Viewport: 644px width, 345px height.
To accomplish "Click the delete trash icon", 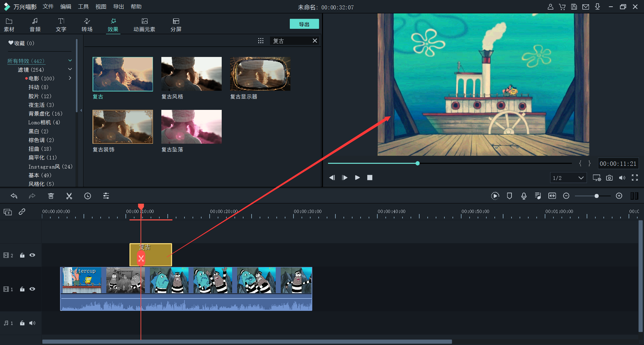I will (51, 196).
